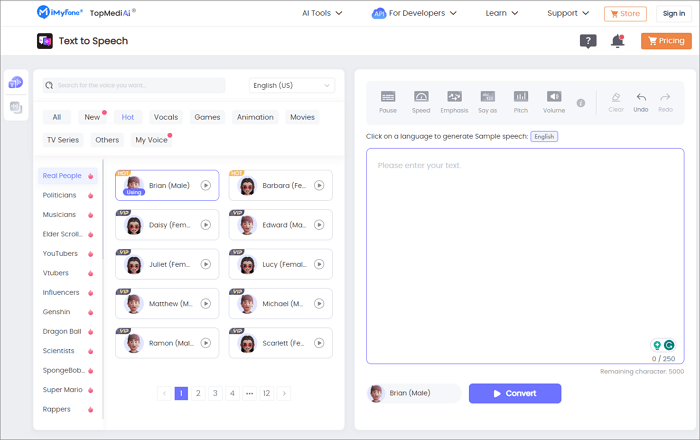
Task: Play Daisy voice sample
Action: pos(205,225)
